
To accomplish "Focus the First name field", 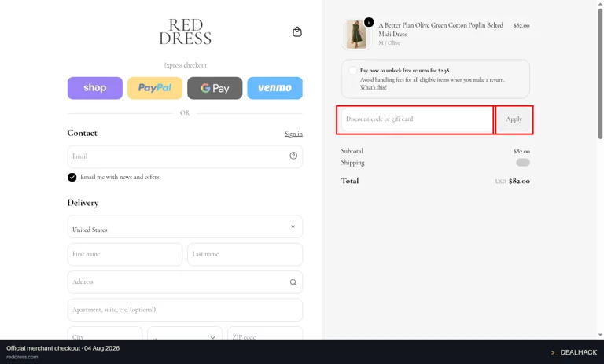I will [x=125, y=254].
